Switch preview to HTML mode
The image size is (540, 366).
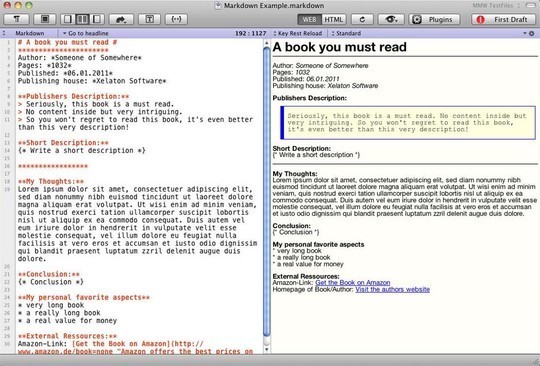[x=334, y=20]
